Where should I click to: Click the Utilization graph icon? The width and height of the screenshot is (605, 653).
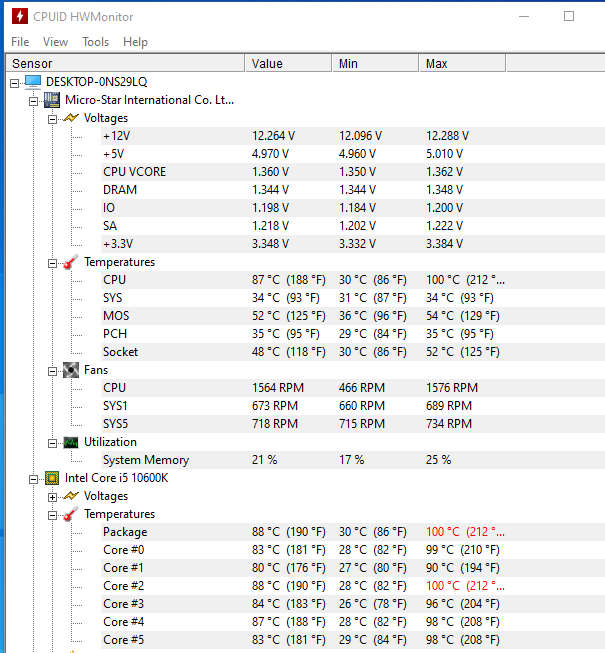click(x=71, y=442)
